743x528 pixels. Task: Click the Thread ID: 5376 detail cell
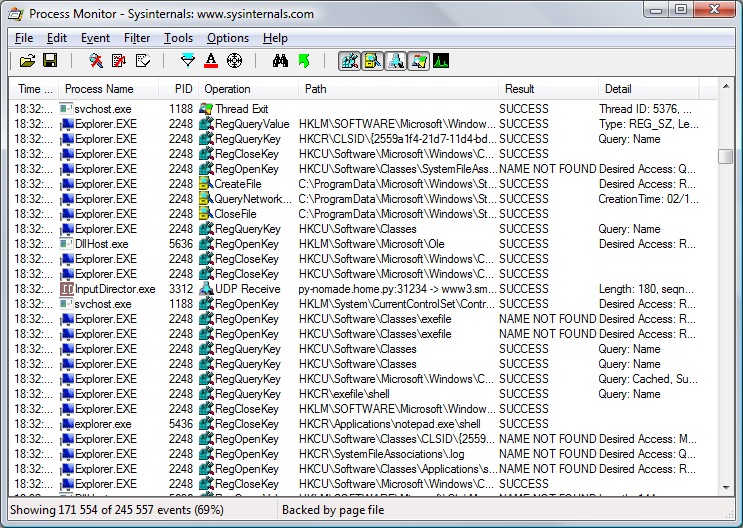point(645,109)
